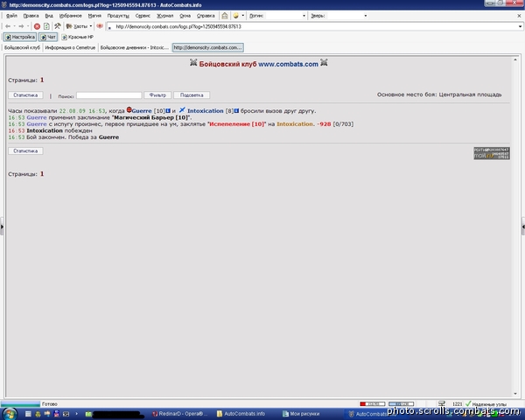Screen dimensions: 525x420
Task: Toggle the Настройка toolbar button
Action: click(x=20, y=37)
